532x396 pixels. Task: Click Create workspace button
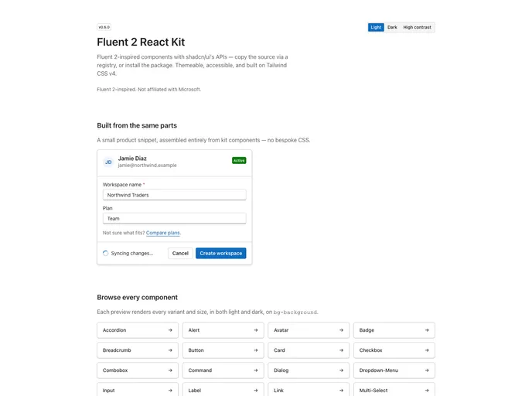click(221, 253)
